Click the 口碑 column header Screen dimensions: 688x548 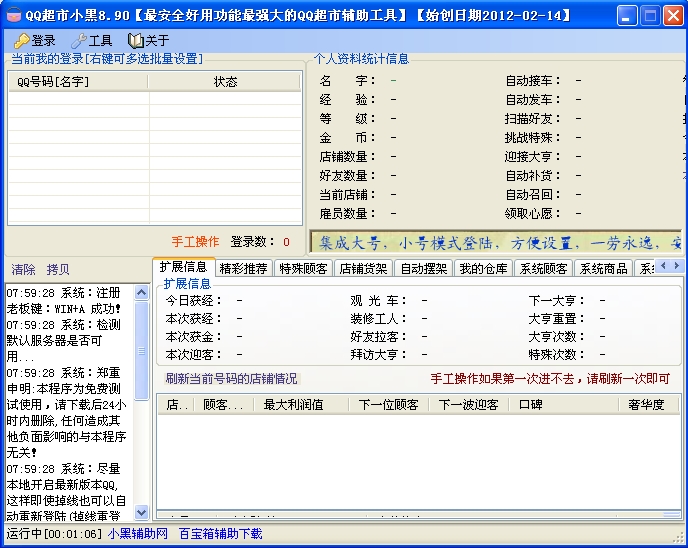[563, 405]
